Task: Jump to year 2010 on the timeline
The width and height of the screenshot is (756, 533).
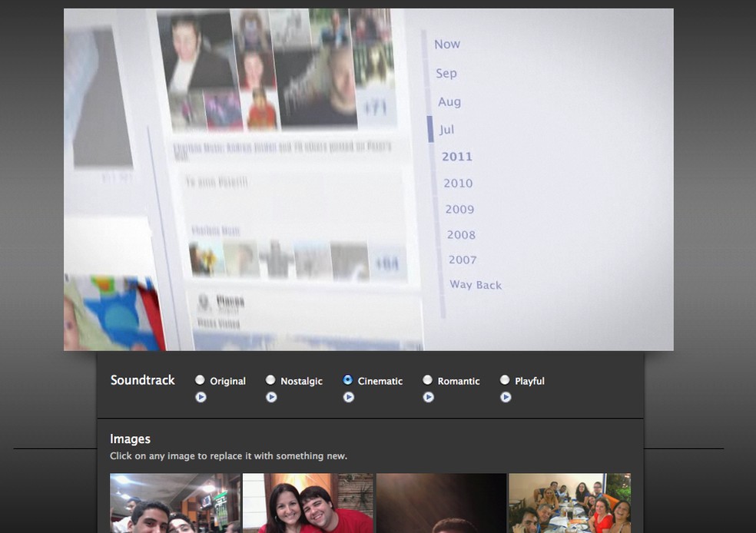Action: (x=457, y=183)
